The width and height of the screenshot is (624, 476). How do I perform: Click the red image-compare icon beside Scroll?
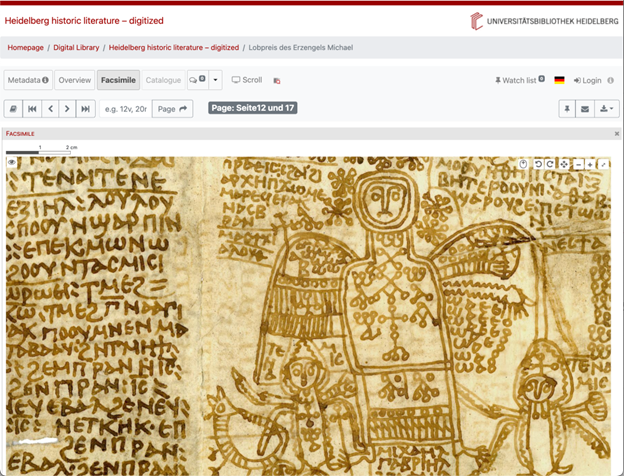coord(277,81)
